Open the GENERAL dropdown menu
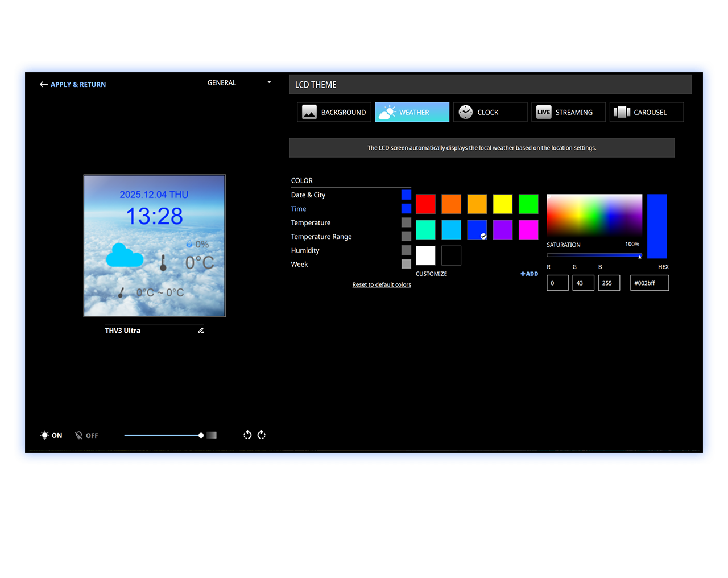This screenshot has height=578, width=728. pyautogui.click(x=239, y=83)
